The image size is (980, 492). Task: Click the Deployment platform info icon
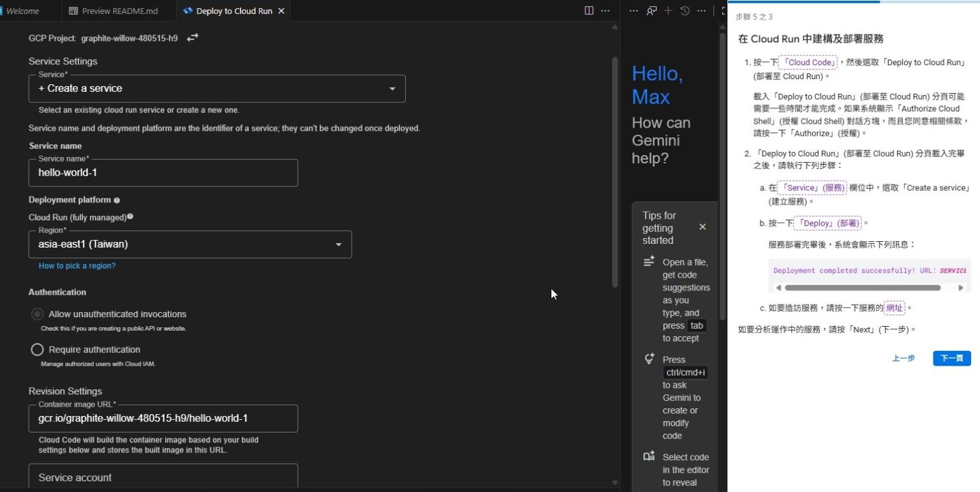[x=117, y=200]
